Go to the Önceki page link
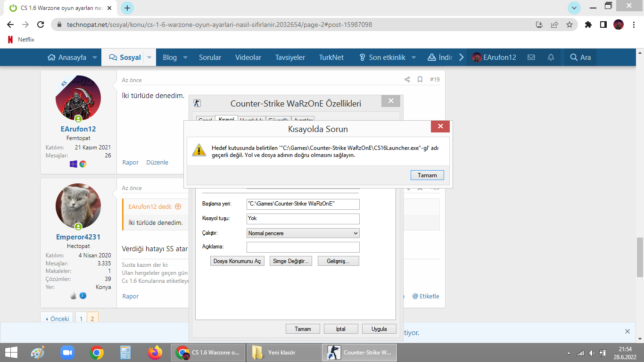Viewport: 644px width, 362px height. [58, 319]
